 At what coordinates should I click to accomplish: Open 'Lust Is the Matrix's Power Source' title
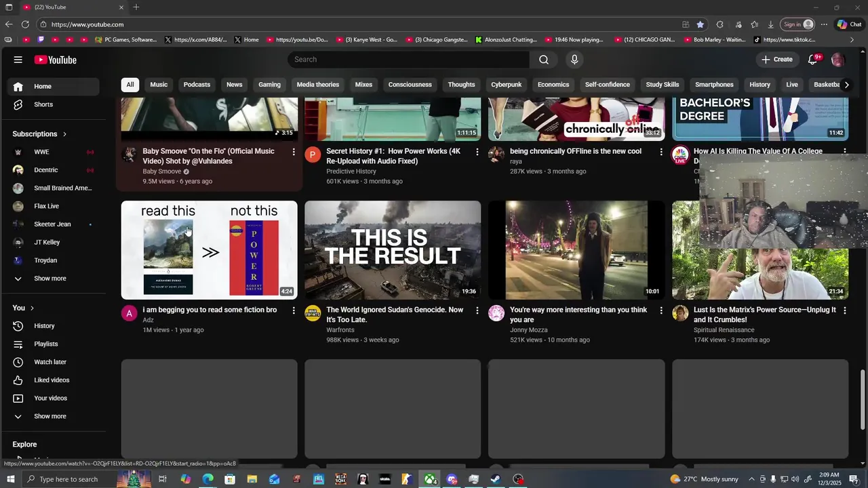coord(764,314)
